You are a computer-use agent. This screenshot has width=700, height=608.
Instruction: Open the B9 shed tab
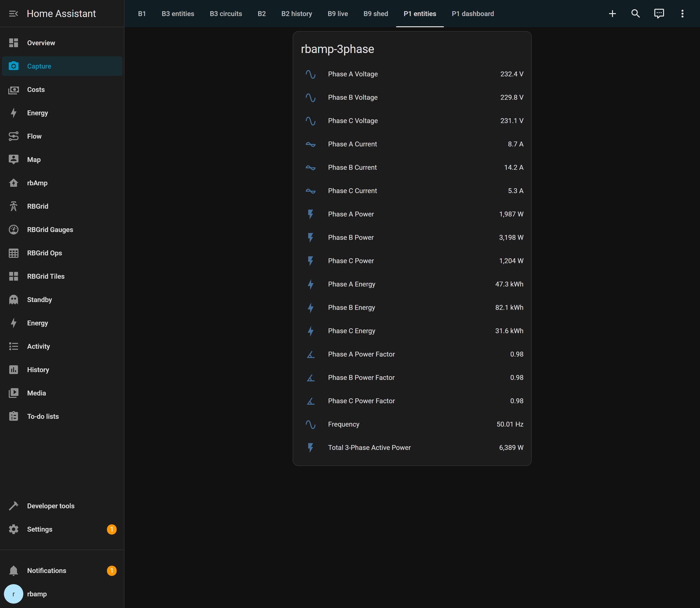376,13
